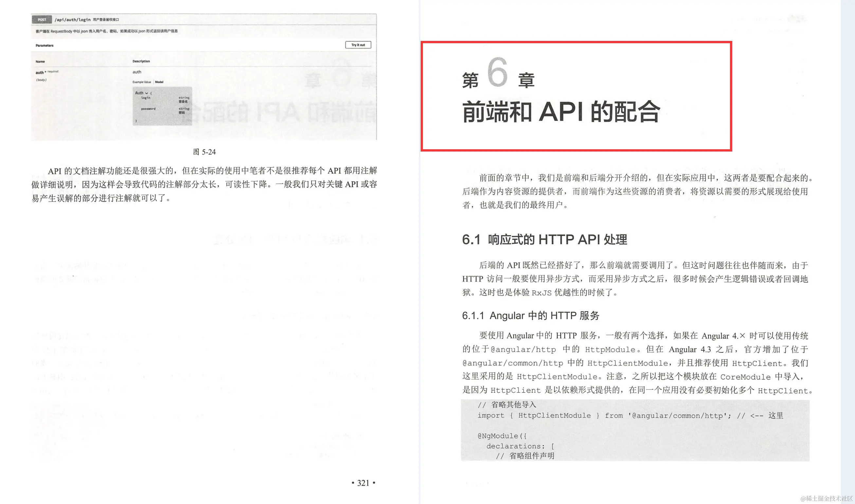
Task: Click the 稀土掘金技术社区 watermark
Action: coord(827,498)
